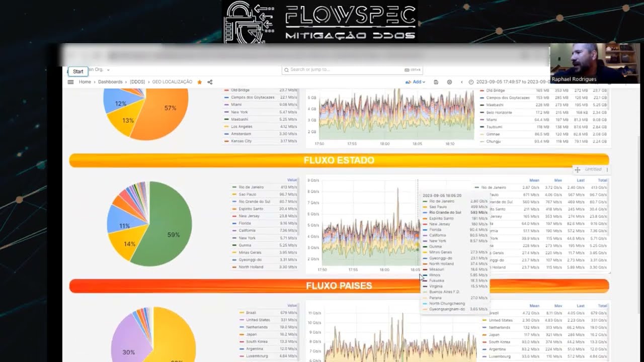
Task: Toggle Rio Grande do Sul in pie legend
Action: point(255,202)
